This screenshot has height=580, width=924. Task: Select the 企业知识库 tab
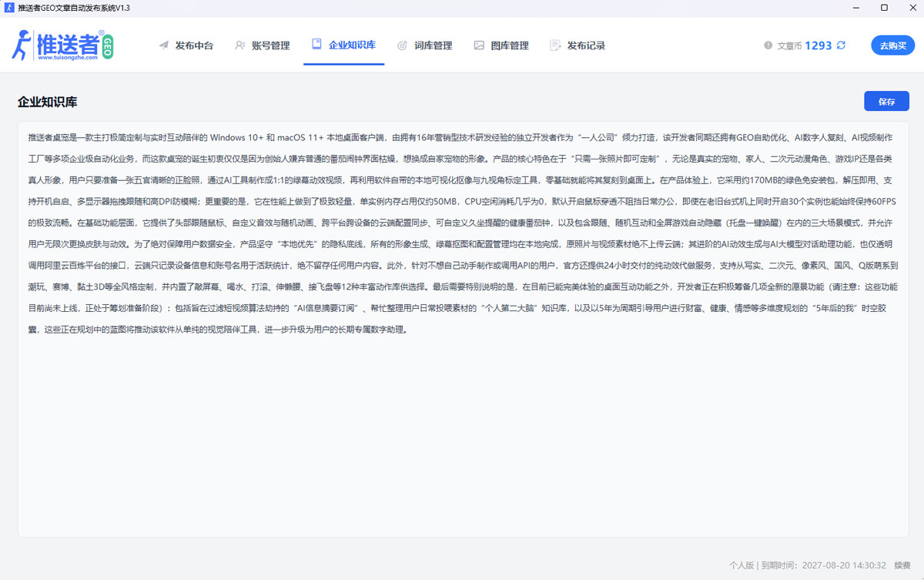click(343, 45)
